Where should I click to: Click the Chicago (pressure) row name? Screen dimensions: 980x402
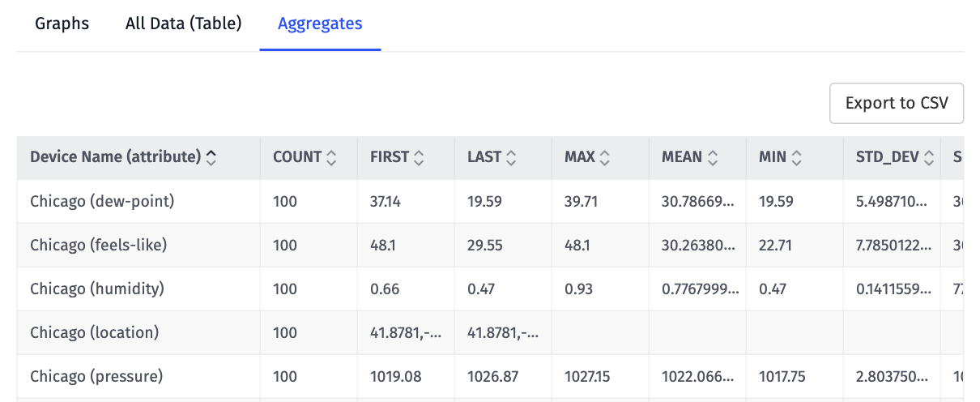(x=96, y=376)
